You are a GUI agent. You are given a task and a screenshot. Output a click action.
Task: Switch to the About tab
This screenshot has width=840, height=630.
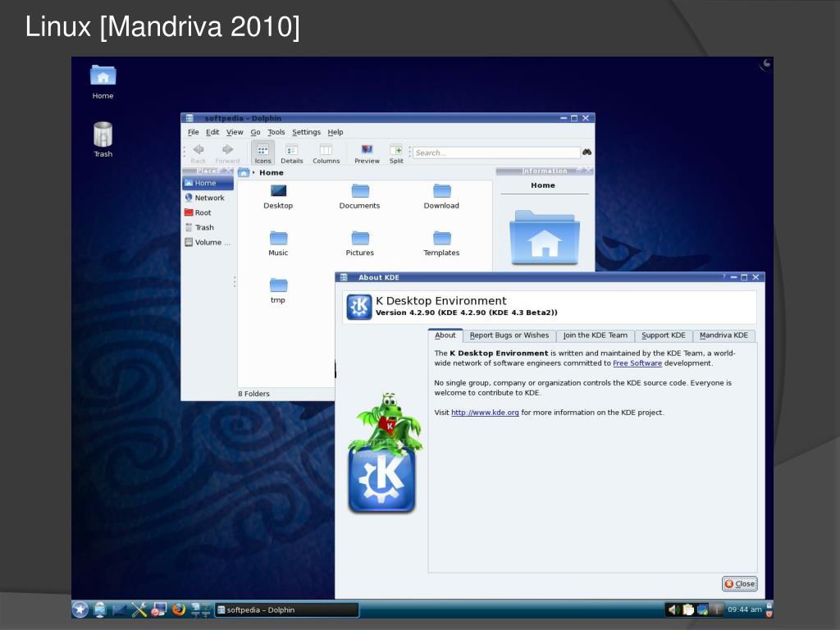click(x=445, y=336)
